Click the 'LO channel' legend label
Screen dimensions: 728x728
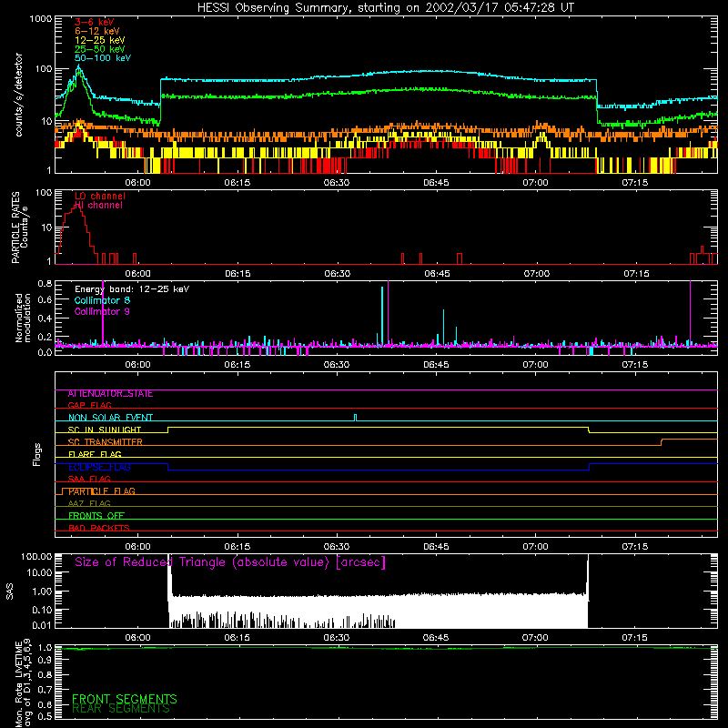point(100,196)
